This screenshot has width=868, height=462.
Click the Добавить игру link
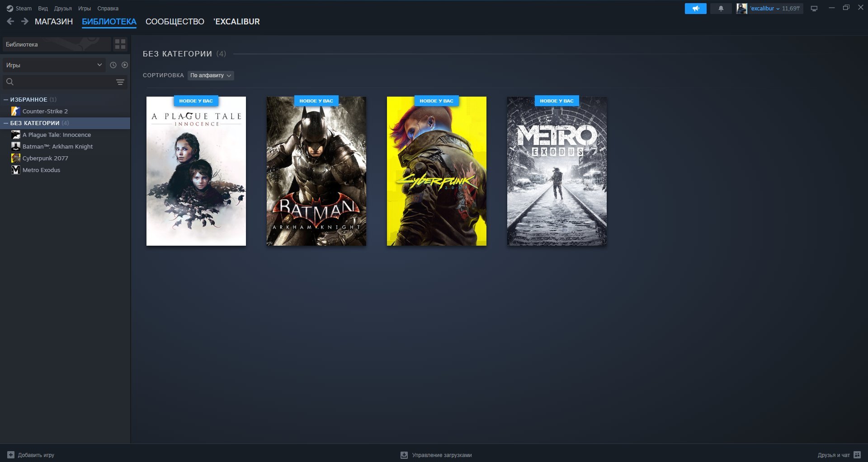pyautogui.click(x=36, y=455)
